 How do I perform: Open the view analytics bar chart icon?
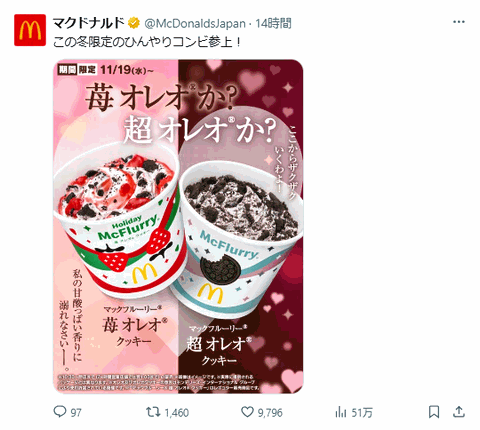(341, 412)
